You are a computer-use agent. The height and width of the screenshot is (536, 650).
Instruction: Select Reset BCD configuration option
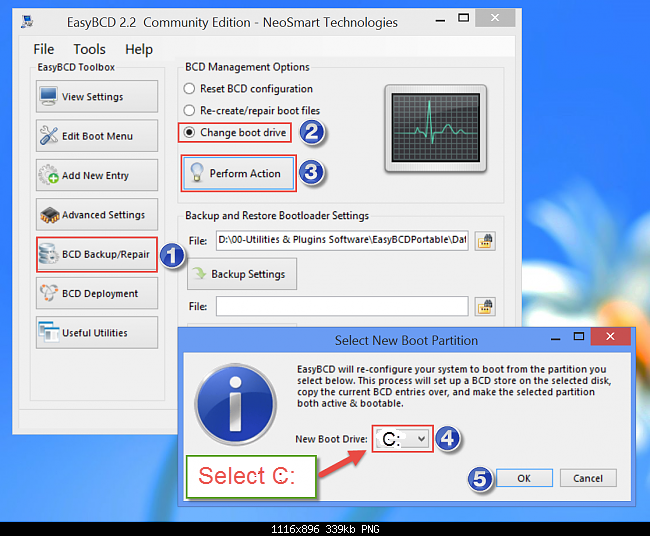click(x=248, y=89)
